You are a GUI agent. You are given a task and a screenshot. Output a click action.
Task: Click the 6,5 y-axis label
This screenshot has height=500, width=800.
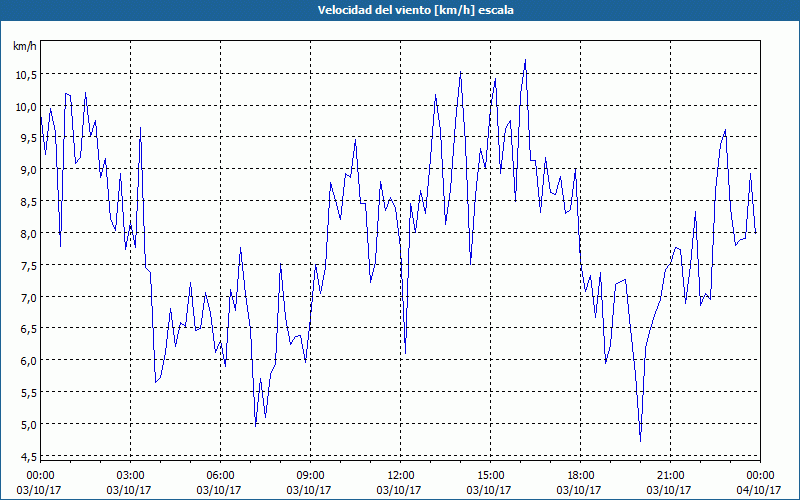tap(28, 330)
